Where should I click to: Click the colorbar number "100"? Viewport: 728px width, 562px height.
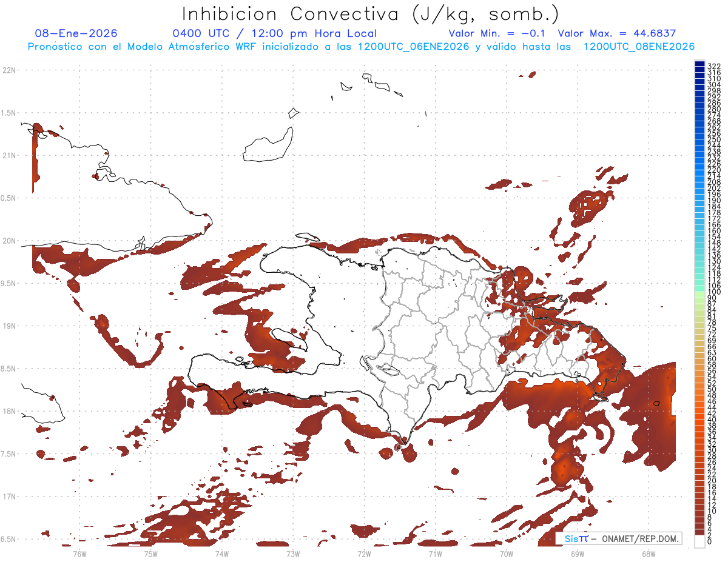[714, 292]
